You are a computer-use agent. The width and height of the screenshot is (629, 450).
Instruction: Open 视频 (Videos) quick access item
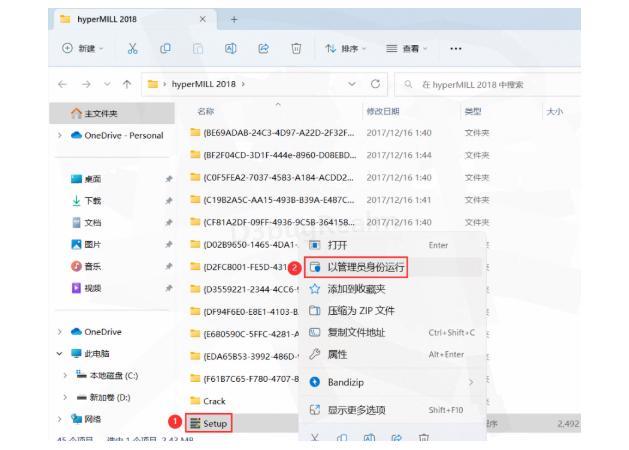(93, 288)
